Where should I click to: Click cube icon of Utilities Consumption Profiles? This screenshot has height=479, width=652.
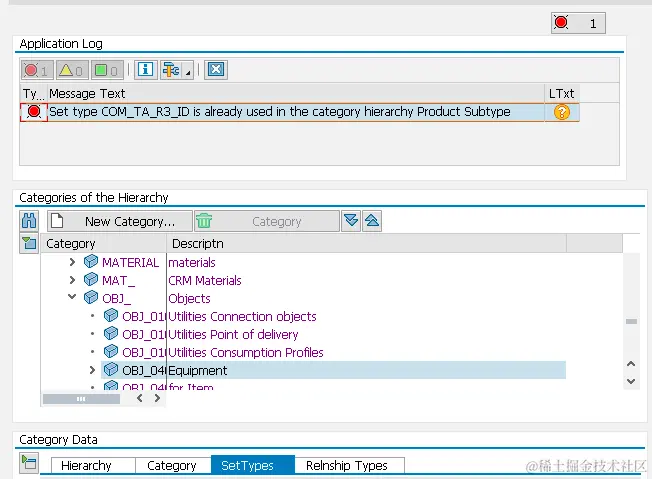(x=111, y=351)
